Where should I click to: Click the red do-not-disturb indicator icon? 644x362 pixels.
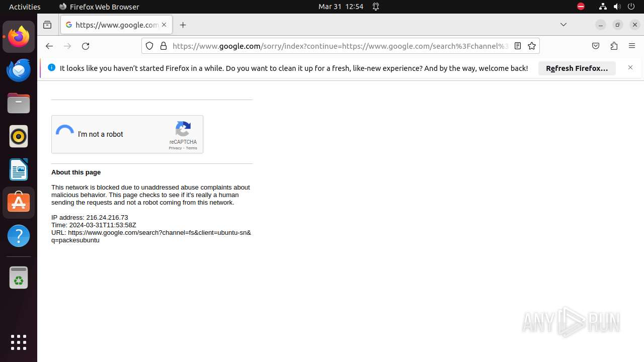pyautogui.click(x=581, y=7)
